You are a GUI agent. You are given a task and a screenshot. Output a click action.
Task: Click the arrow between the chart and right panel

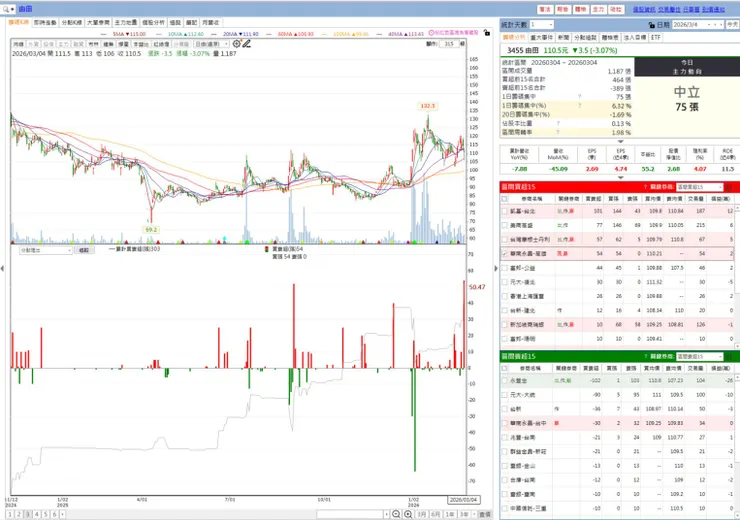click(496, 268)
